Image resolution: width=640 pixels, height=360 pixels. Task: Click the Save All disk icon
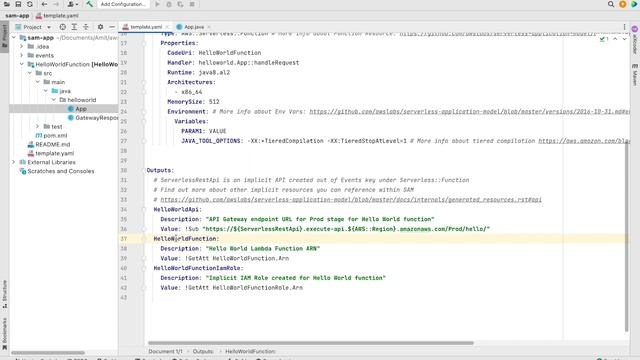(x=18, y=4)
